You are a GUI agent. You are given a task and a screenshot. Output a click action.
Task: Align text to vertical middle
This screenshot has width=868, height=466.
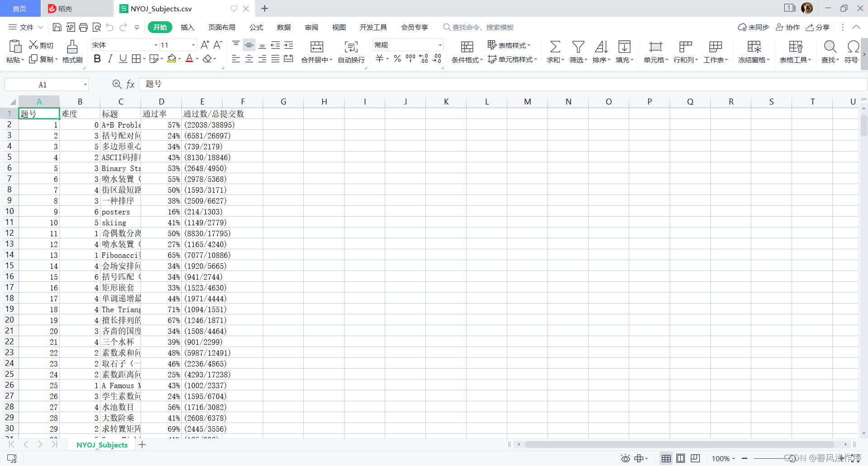(x=249, y=45)
